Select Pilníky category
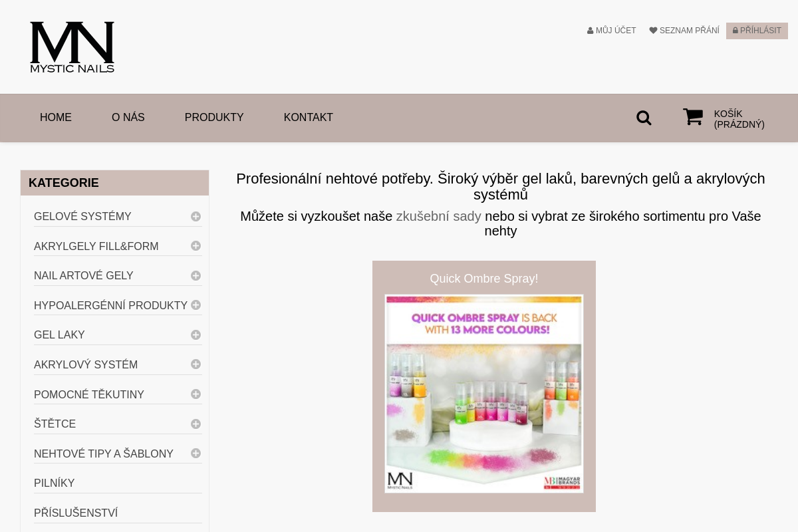Viewport: 798px width, 532px height. (x=55, y=483)
